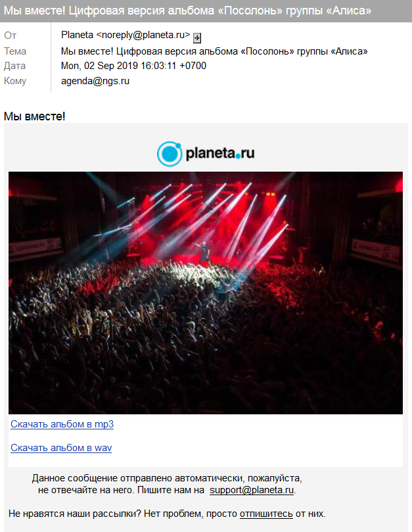Image resolution: width=412 pixels, height=532 pixels.
Task: Click the "Кому" header label
Action: click(15, 81)
